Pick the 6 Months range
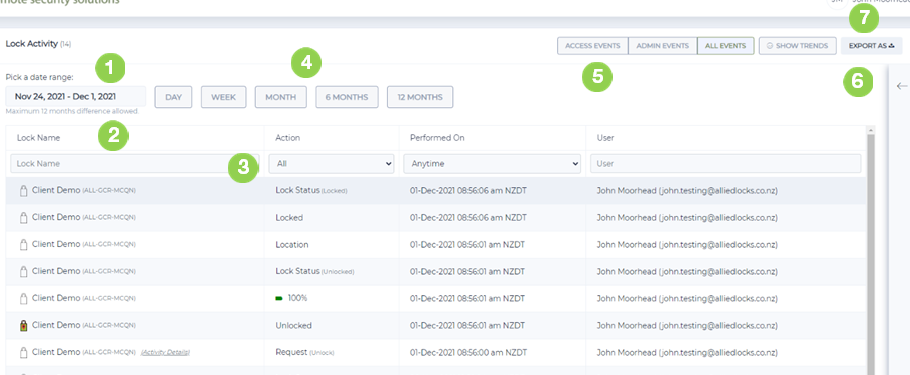 coord(346,97)
